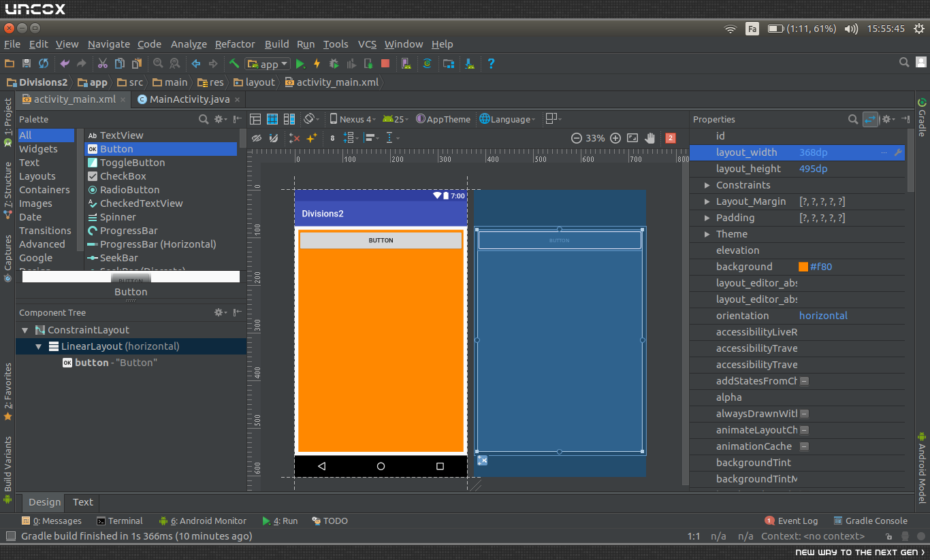
Task: Open the VCS menu
Action: click(x=368, y=44)
